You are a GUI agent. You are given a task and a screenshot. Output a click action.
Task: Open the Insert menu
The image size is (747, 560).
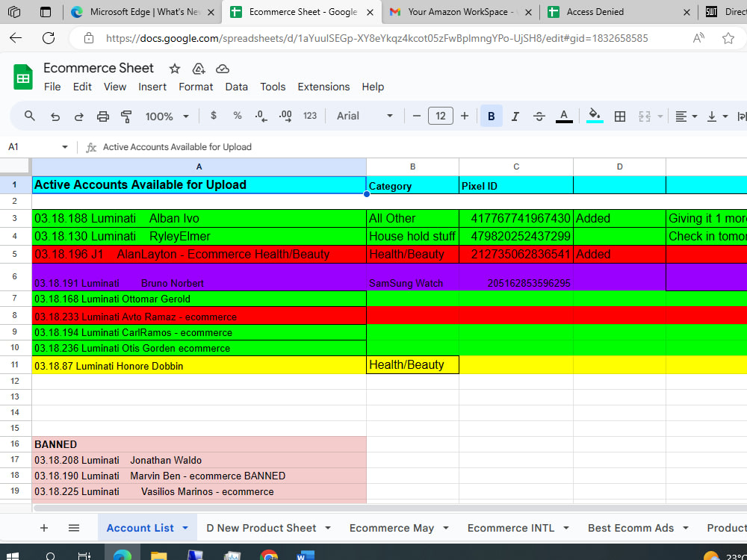[x=152, y=87]
